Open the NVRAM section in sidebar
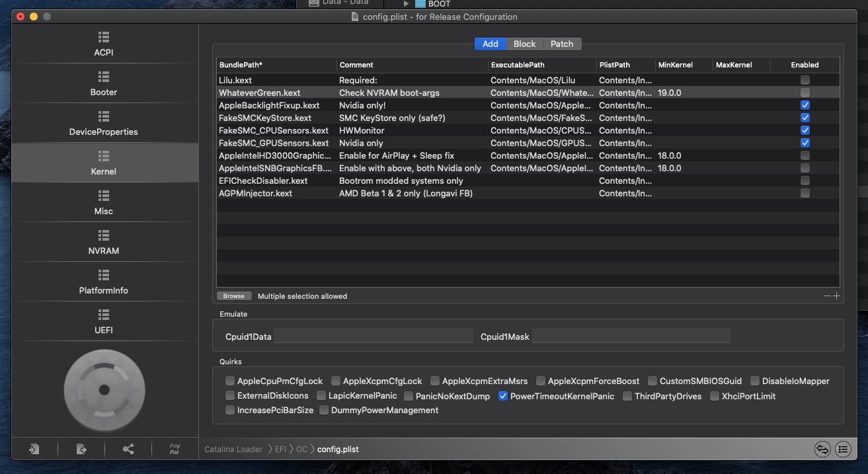The height and width of the screenshot is (474, 868). [x=104, y=242]
